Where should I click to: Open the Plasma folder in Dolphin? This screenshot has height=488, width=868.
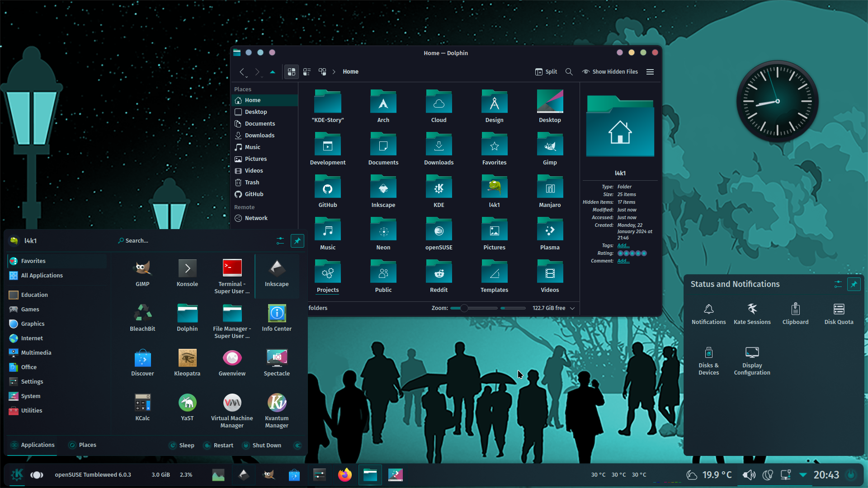(x=550, y=233)
